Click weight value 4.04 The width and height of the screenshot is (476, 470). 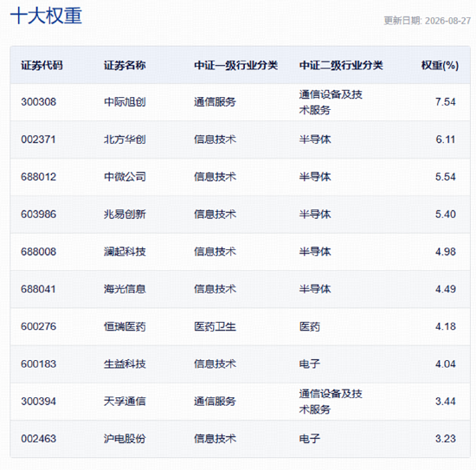[446, 364]
